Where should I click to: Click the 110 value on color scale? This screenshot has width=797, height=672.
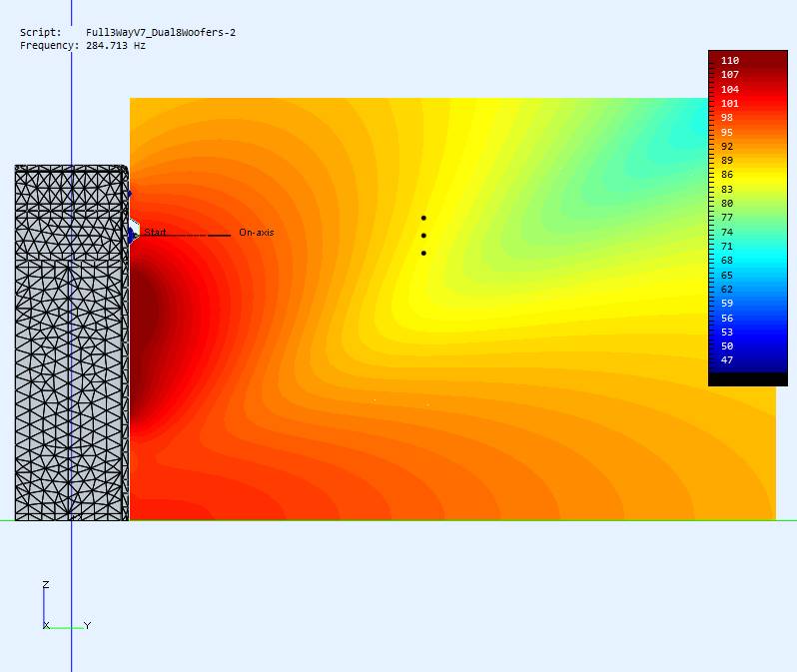730,61
